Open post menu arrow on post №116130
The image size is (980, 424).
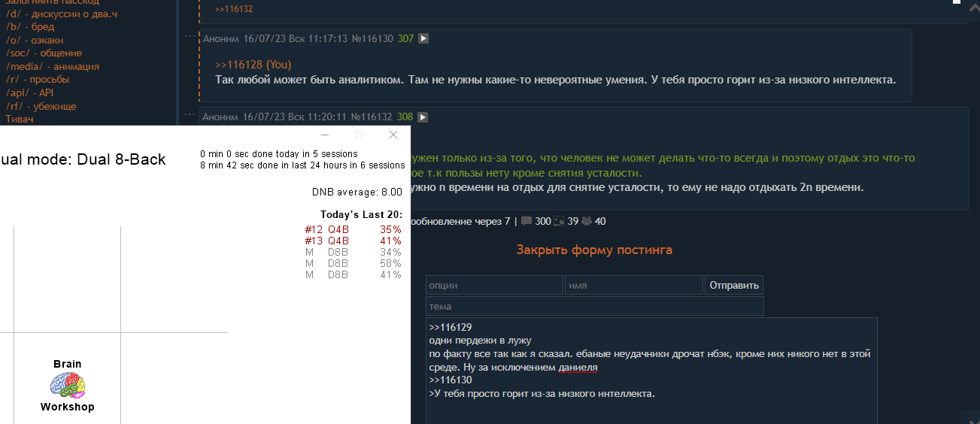click(423, 38)
